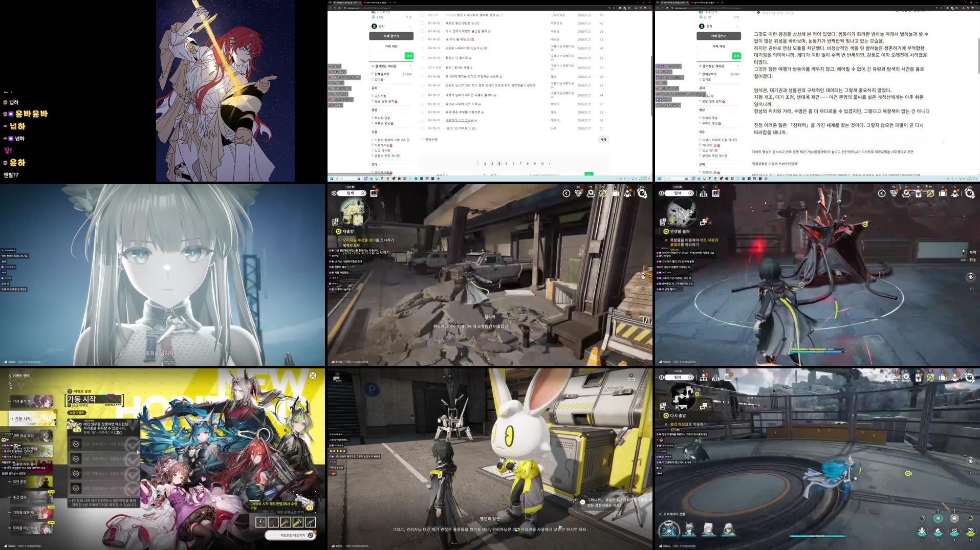Select the 인기글 radio option in the sidebar
This screenshot has height=550, width=980.
point(373,79)
